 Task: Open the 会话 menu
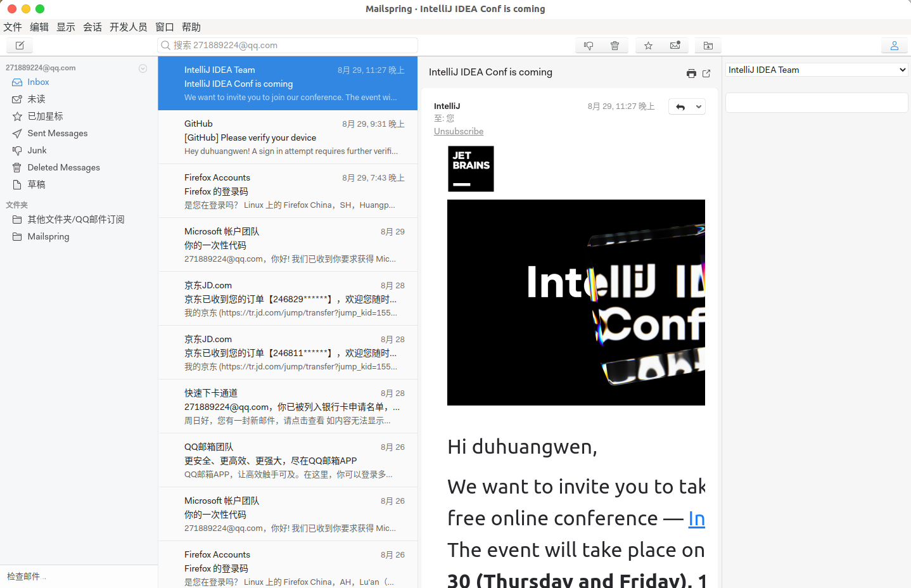(x=92, y=27)
